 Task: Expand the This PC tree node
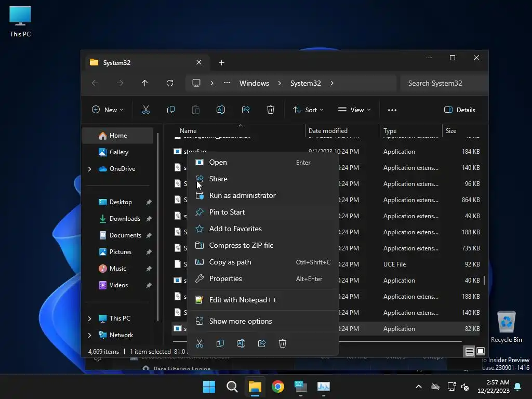tap(89, 318)
